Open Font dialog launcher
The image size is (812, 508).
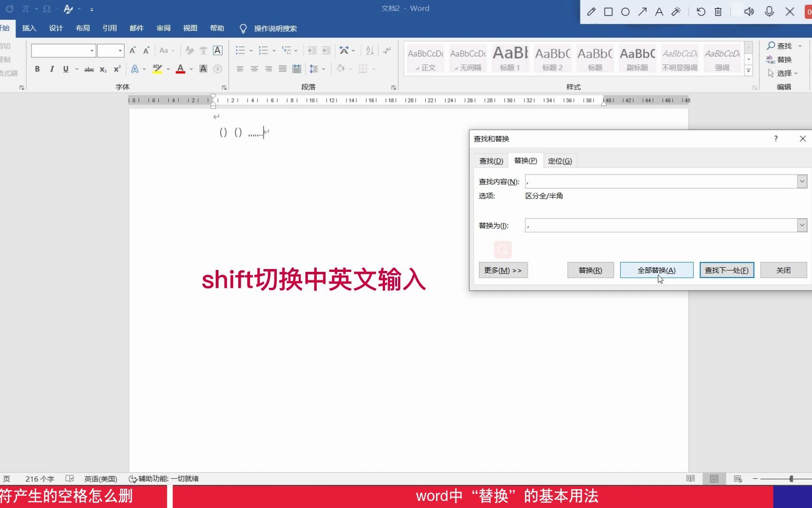pos(224,87)
